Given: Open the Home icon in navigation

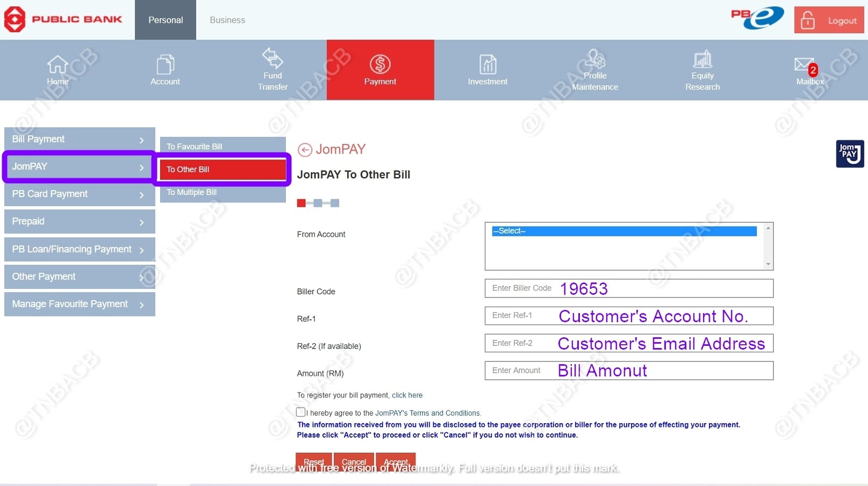Looking at the screenshot, I should [x=58, y=64].
